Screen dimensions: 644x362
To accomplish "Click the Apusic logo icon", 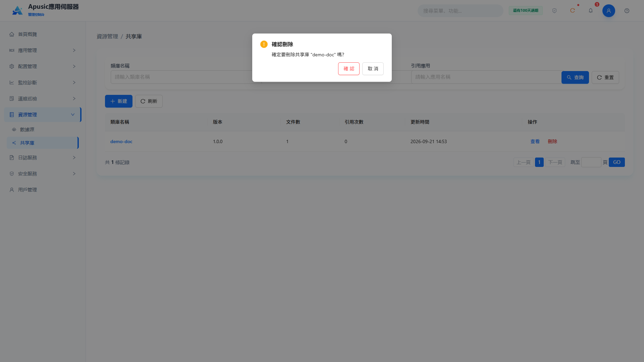I will 17,11.
